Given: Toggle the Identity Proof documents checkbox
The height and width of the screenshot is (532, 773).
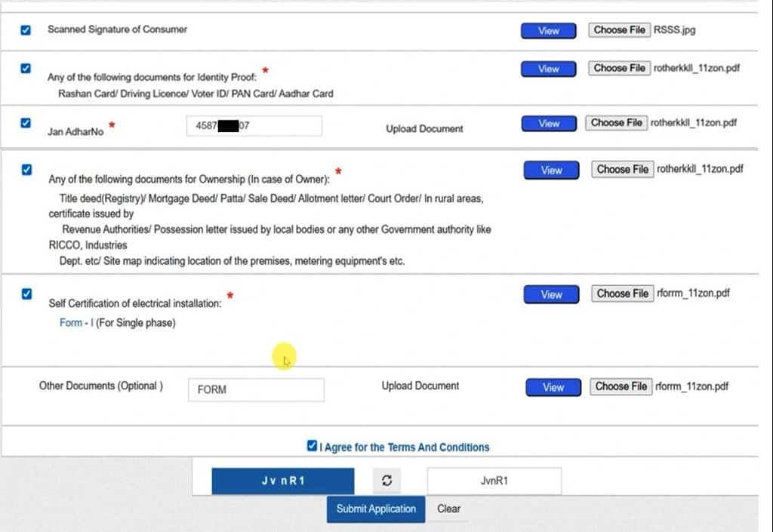Looking at the screenshot, I should pyautogui.click(x=26, y=69).
